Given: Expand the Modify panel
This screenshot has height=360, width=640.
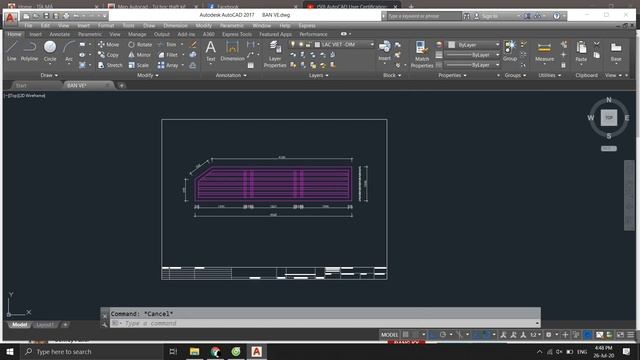Looking at the screenshot, I should pyautogui.click(x=148, y=75).
